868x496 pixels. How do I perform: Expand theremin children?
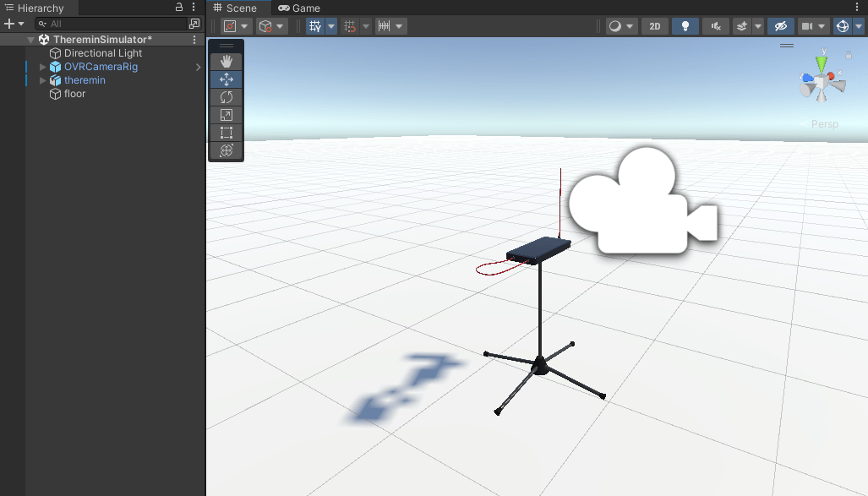pos(42,80)
